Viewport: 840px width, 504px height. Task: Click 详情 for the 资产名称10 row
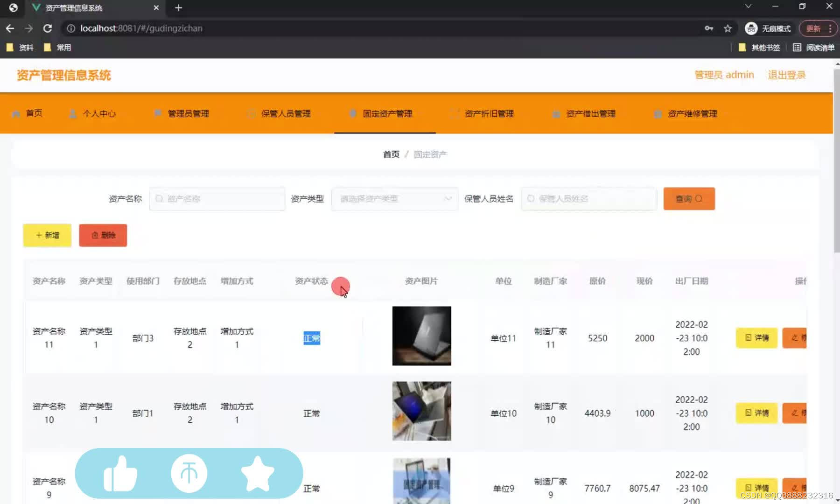pyautogui.click(x=756, y=413)
